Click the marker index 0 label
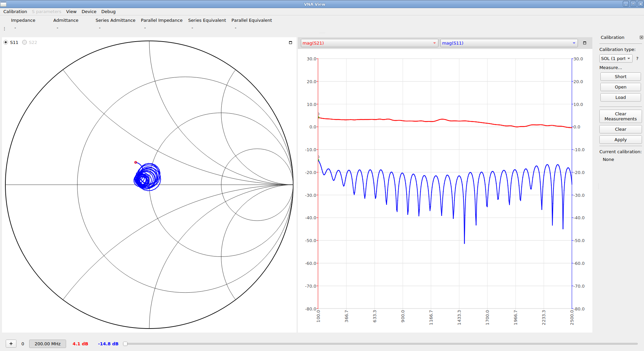Image resolution: width=644 pixels, height=351 pixels. 23,344
